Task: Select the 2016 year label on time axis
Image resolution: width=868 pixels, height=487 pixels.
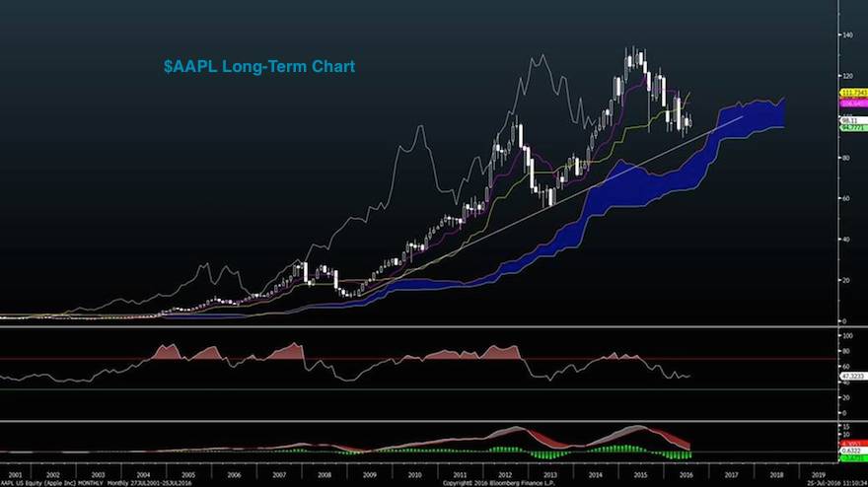Action: tap(686, 475)
